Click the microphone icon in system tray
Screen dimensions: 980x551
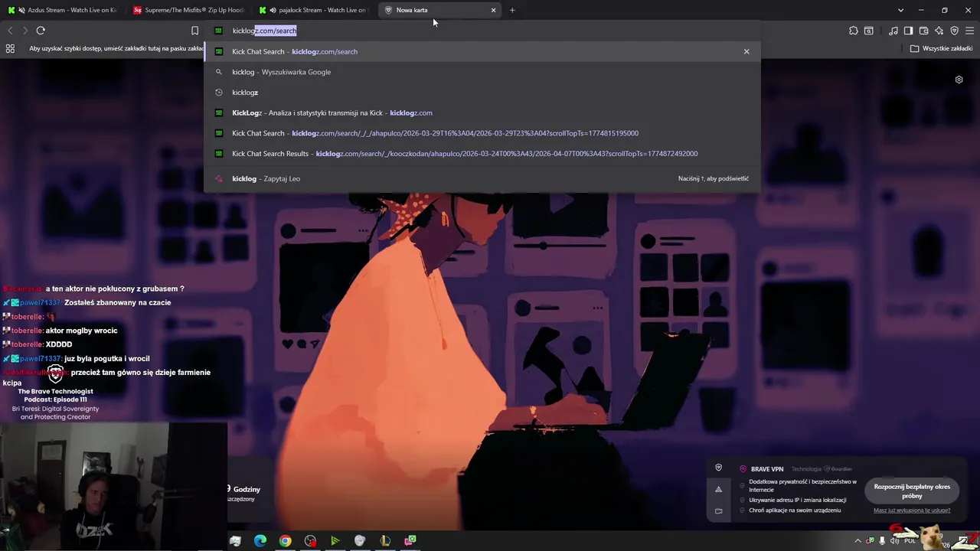point(882,541)
